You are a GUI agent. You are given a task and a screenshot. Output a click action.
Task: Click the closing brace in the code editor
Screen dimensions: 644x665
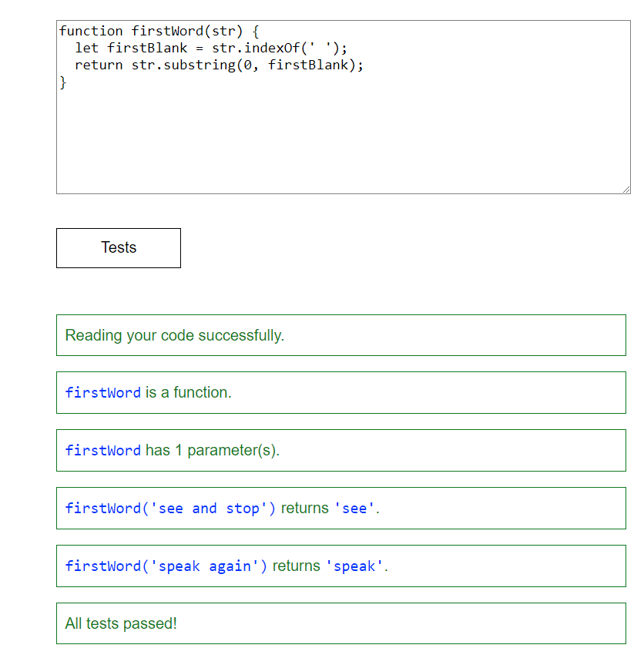[62, 82]
